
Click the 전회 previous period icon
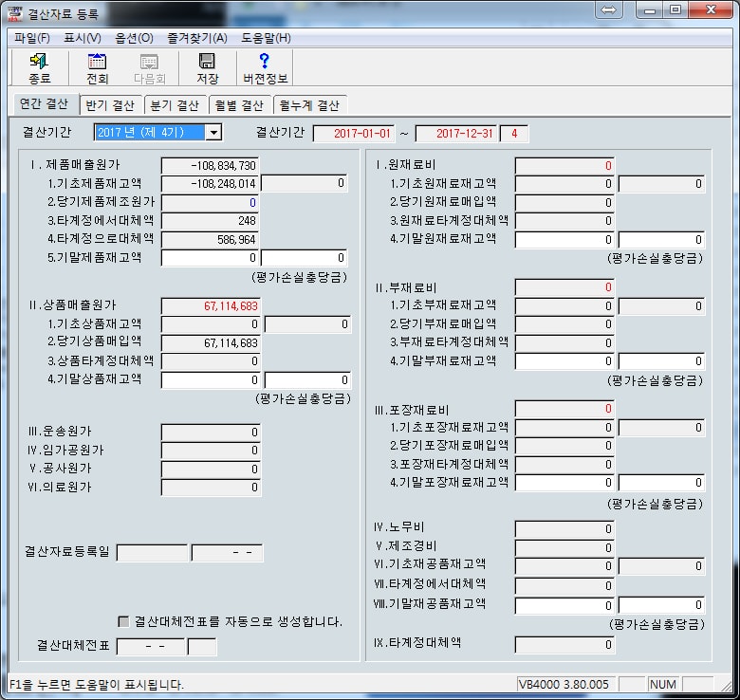pyautogui.click(x=97, y=68)
